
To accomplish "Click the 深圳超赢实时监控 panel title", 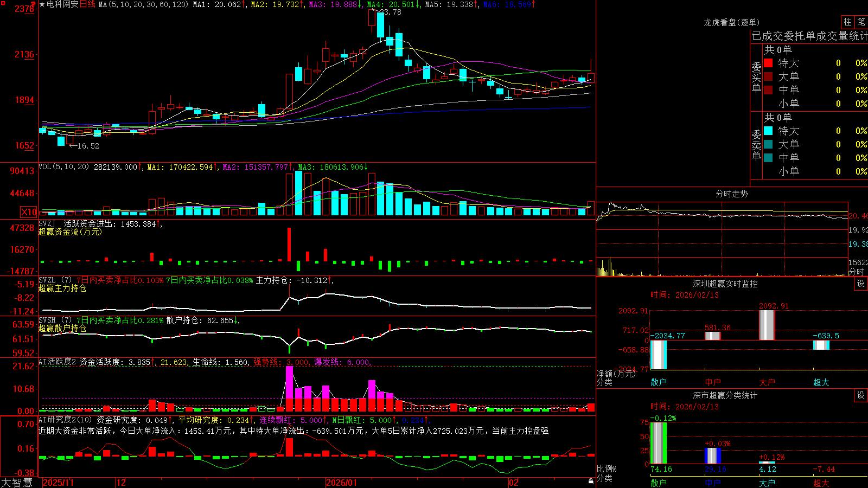I will (x=725, y=284).
